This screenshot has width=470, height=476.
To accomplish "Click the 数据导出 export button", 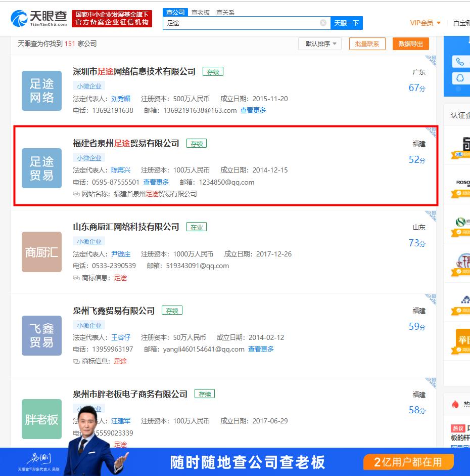I will pos(410,44).
